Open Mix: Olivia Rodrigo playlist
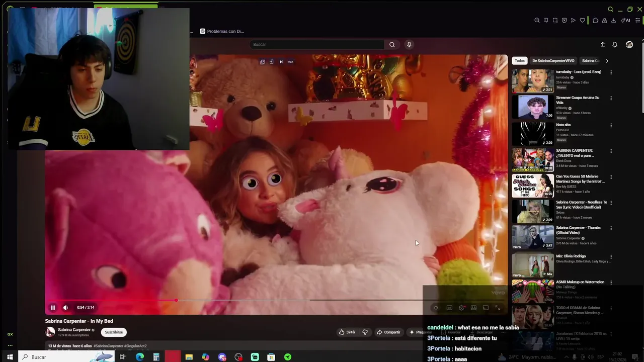The height and width of the screenshot is (362, 644). 533,265
